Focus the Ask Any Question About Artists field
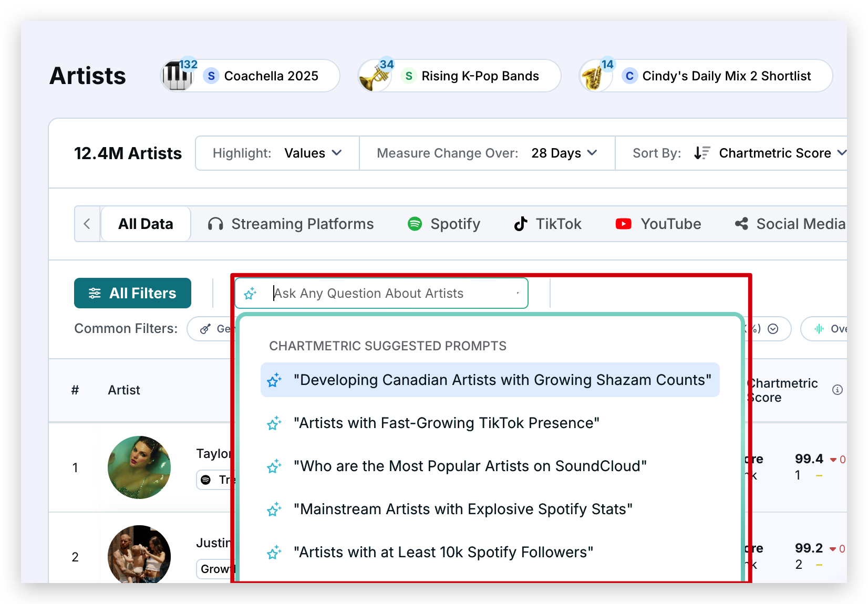868x604 pixels. 389,293
